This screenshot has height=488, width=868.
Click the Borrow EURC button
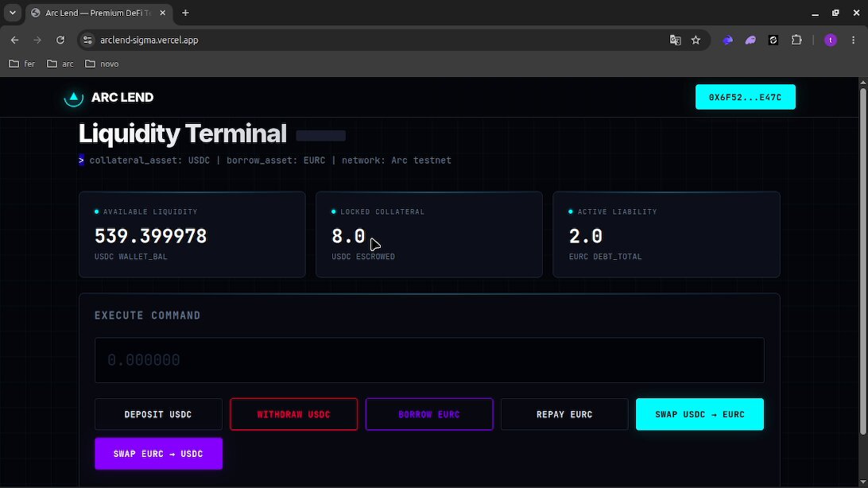[429, 414]
